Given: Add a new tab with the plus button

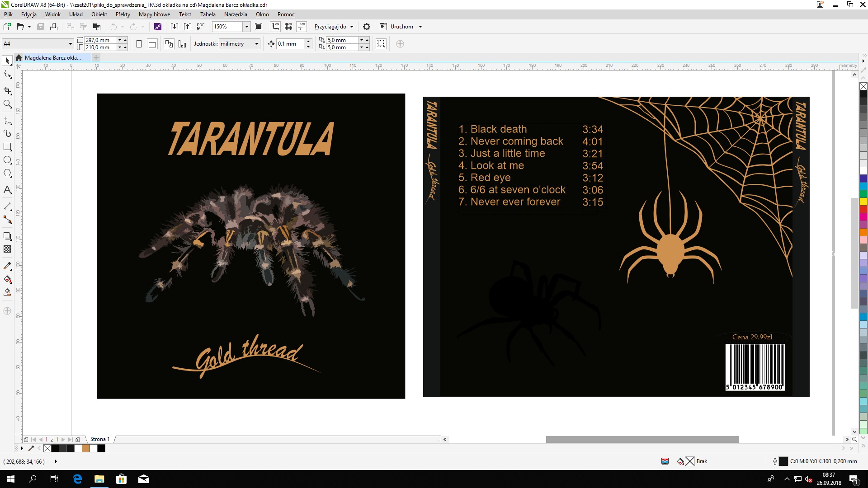Looking at the screenshot, I should pos(95,58).
